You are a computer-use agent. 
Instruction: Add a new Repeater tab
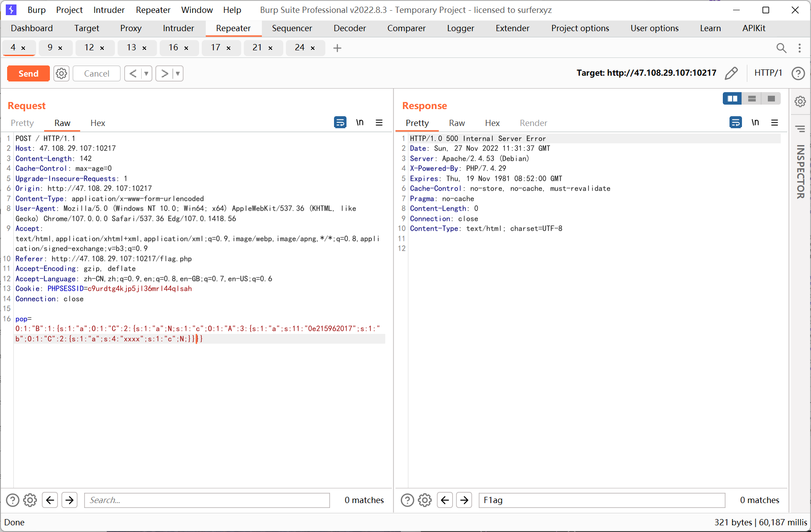tap(337, 48)
